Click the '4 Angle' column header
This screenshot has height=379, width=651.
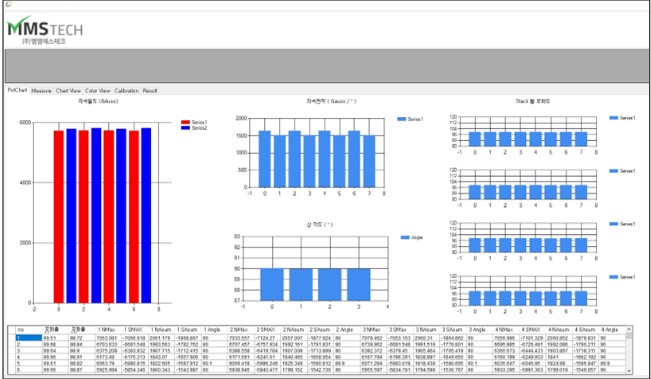tap(612, 330)
